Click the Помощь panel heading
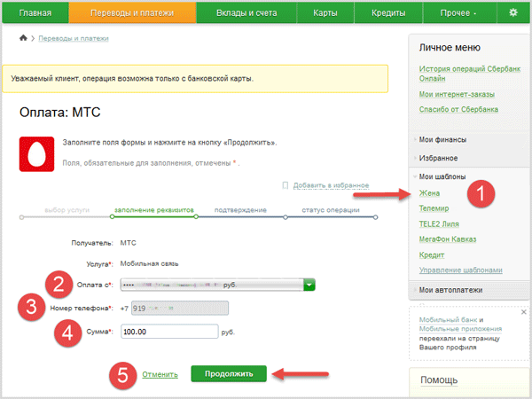Screen dimensions: 532x399 439,380
